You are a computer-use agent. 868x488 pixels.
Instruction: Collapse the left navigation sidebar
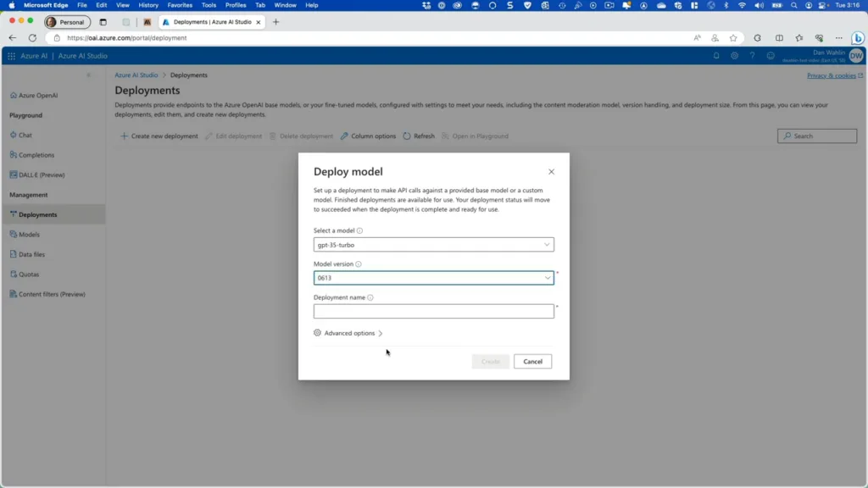click(88, 75)
